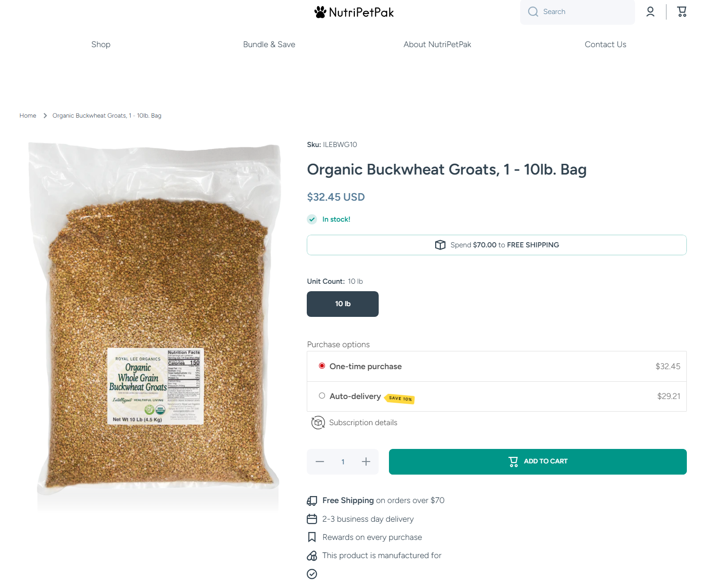The height and width of the screenshot is (588, 720).
Task: Click the subscription details box icon
Action: tap(318, 423)
